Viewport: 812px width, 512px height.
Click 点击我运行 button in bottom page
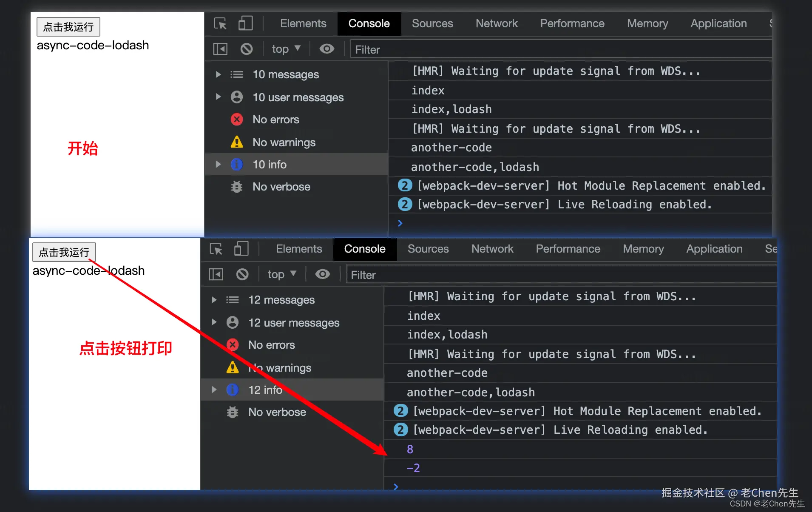click(64, 252)
